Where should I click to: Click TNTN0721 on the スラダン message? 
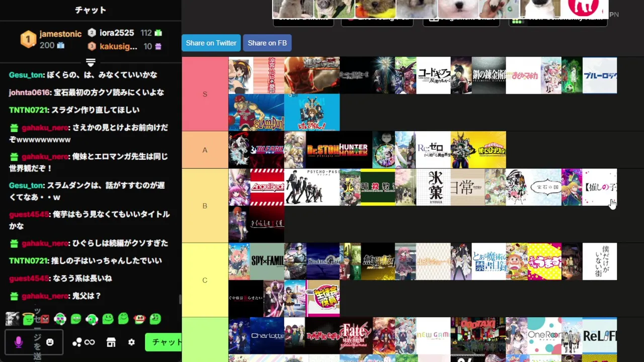(29, 110)
